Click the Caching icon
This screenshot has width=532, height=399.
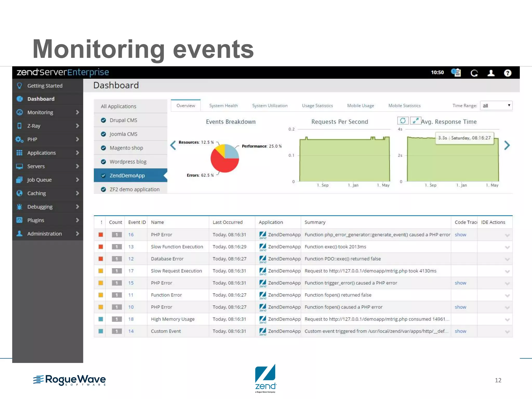19,193
